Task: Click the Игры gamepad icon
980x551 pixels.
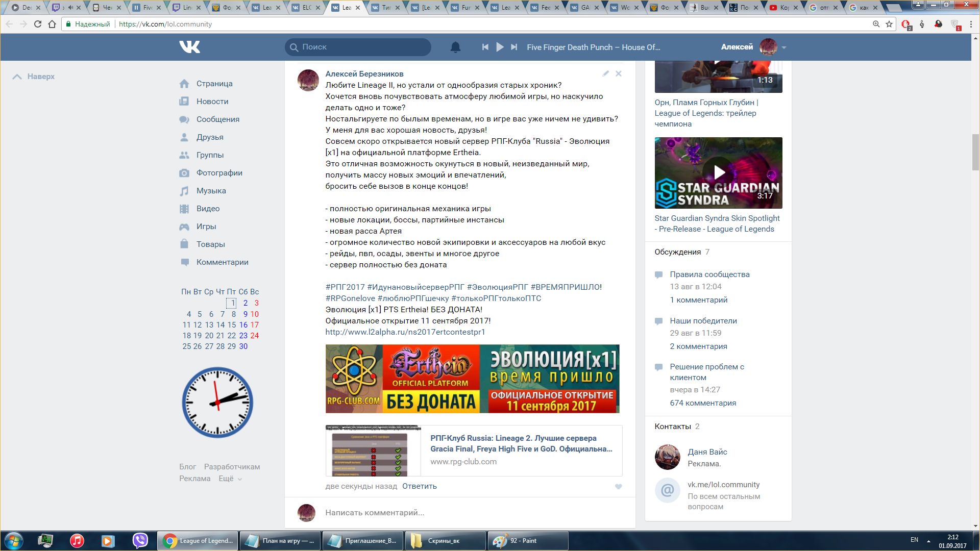Action: 184,227
